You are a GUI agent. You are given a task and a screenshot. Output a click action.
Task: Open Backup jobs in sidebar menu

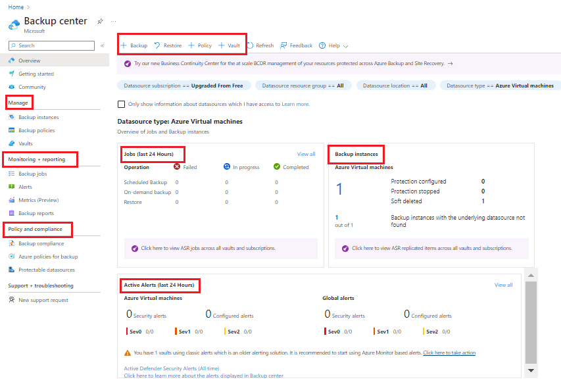(x=33, y=174)
